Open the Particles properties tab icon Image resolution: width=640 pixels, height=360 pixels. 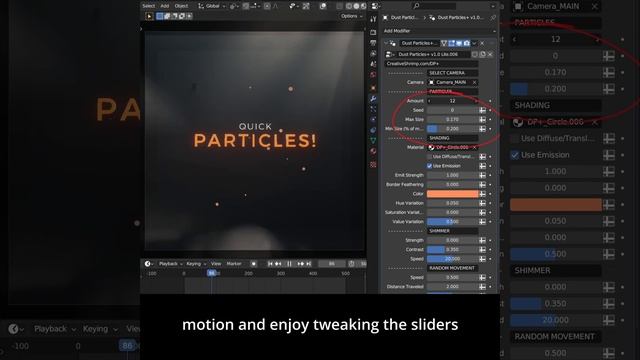click(373, 109)
